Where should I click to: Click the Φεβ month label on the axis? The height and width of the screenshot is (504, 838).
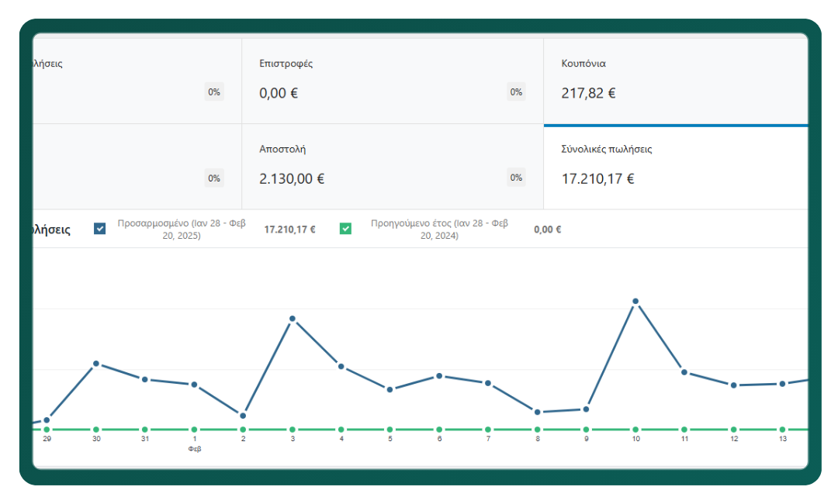[195, 449]
